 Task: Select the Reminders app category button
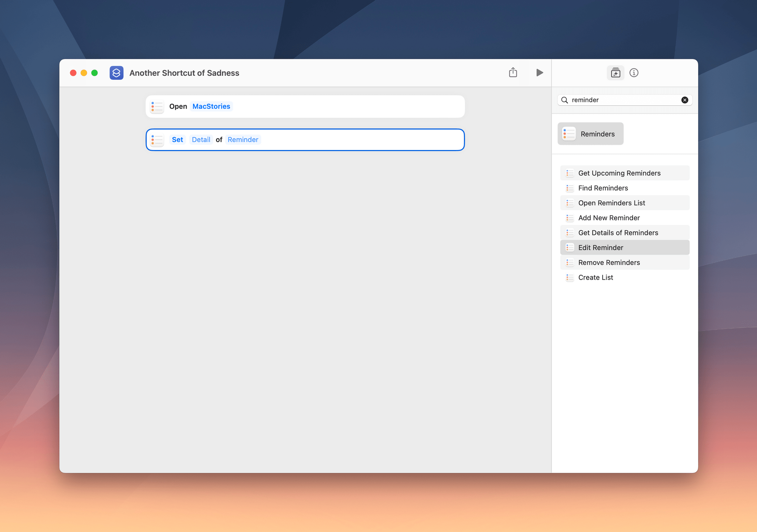point(590,134)
